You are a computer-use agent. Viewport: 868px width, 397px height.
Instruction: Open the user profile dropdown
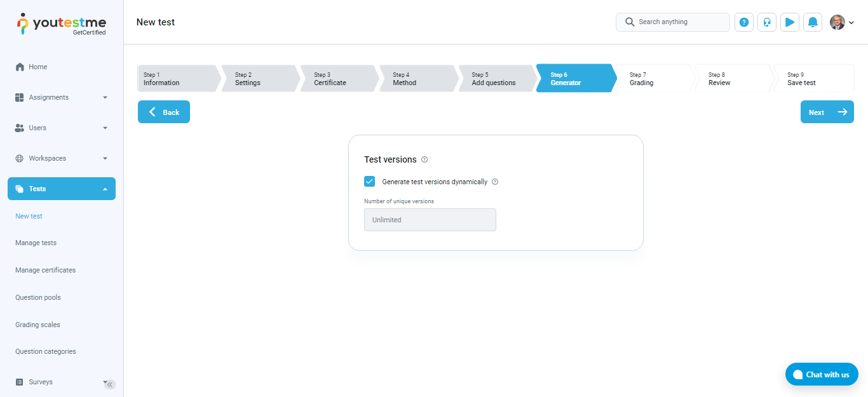[x=842, y=22]
